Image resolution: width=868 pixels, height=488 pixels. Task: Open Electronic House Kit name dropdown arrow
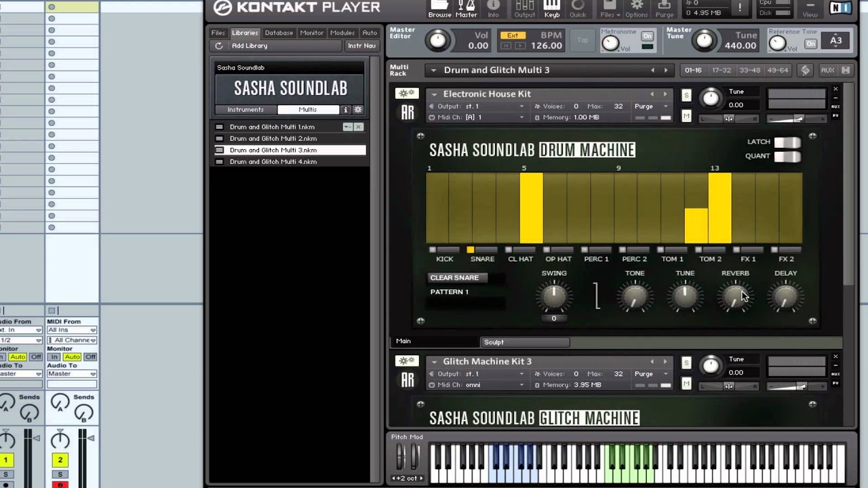pyautogui.click(x=434, y=94)
